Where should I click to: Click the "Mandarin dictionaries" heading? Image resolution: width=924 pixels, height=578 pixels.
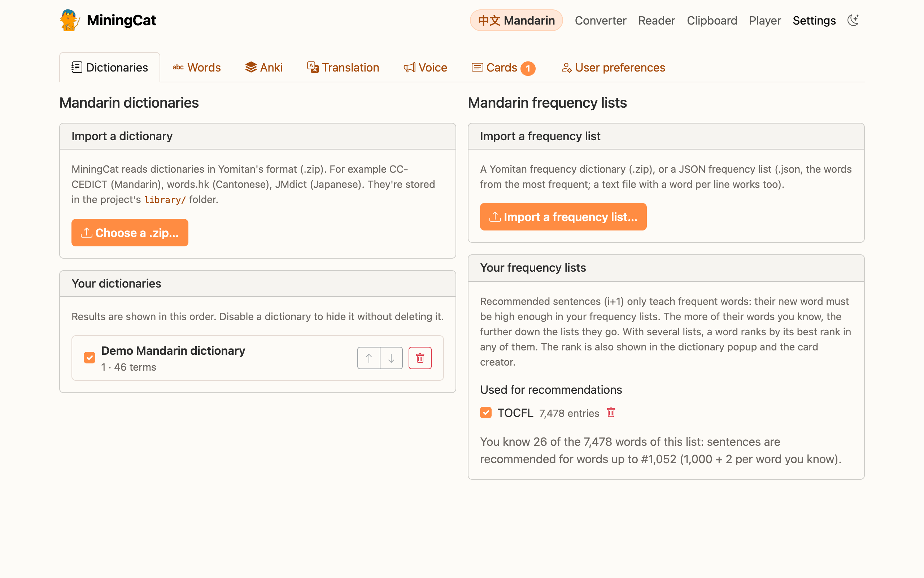point(129,103)
